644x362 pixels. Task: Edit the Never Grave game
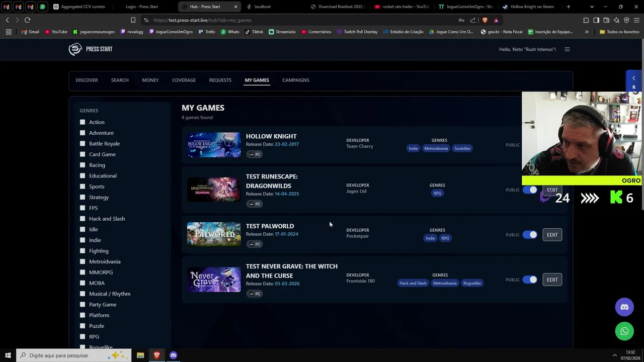(x=552, y=280)
